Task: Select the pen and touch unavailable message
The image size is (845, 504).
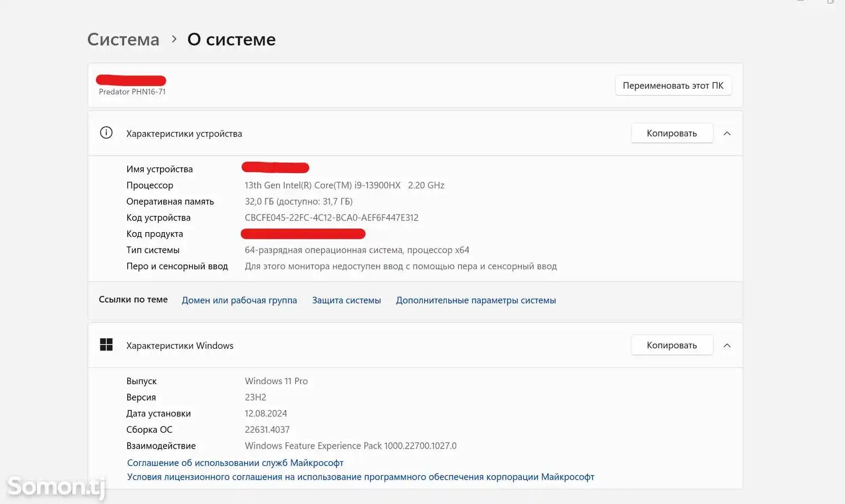Action: click(x=400, y=267)
